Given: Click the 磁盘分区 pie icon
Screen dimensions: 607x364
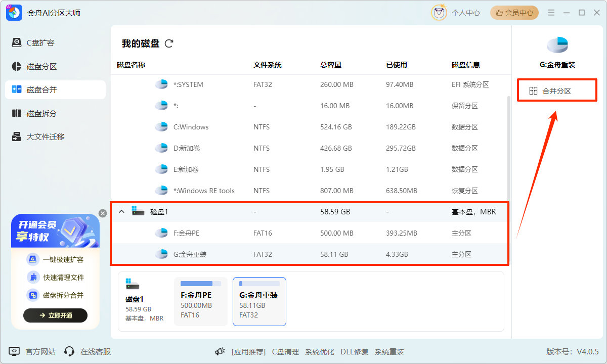Looking at the screenshot, I should (17, 66).
